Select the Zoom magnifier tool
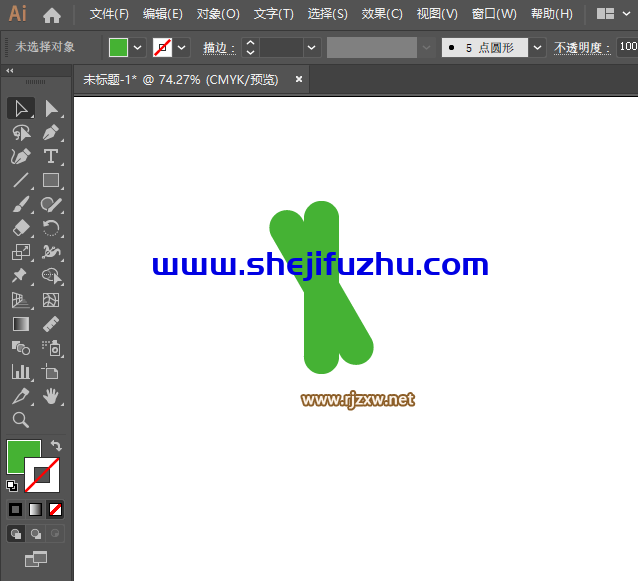Viewport: 638px width, 581px height. 21,420
